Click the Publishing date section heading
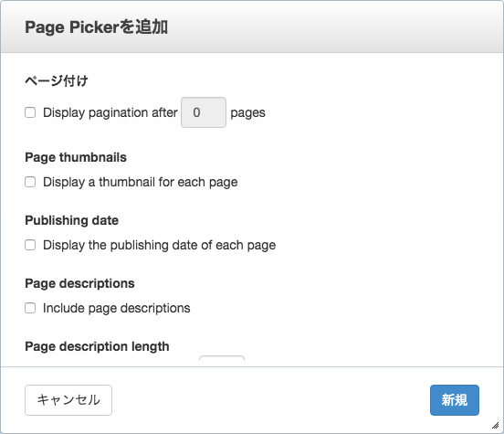The height and width of the screenshot is (434, 504). [x=72, y=220]
